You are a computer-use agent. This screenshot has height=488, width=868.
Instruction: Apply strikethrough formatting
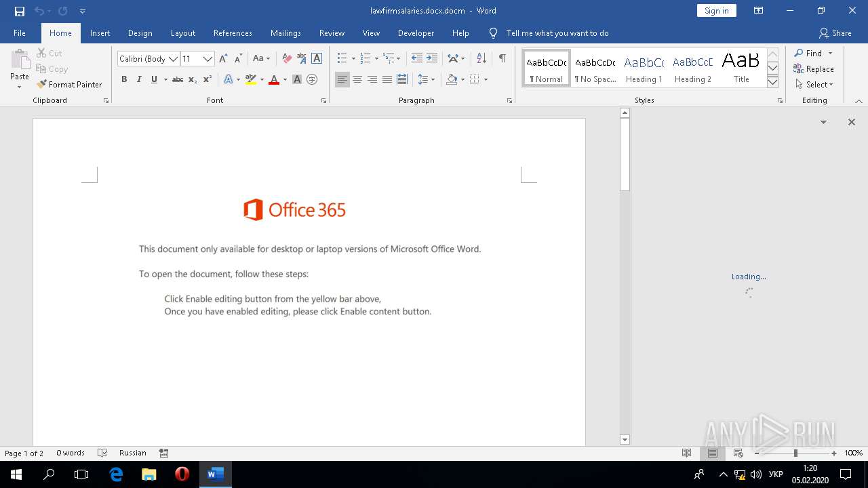[178, 79]
